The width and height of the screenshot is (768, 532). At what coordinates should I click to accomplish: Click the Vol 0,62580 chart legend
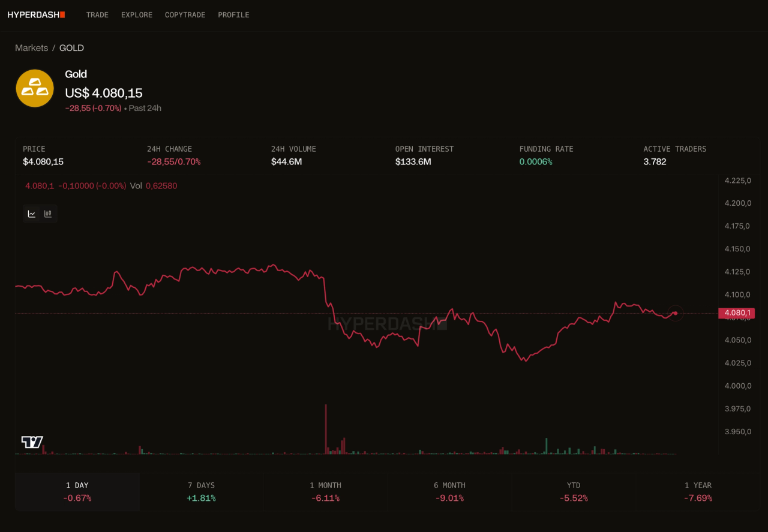[154, 186]
